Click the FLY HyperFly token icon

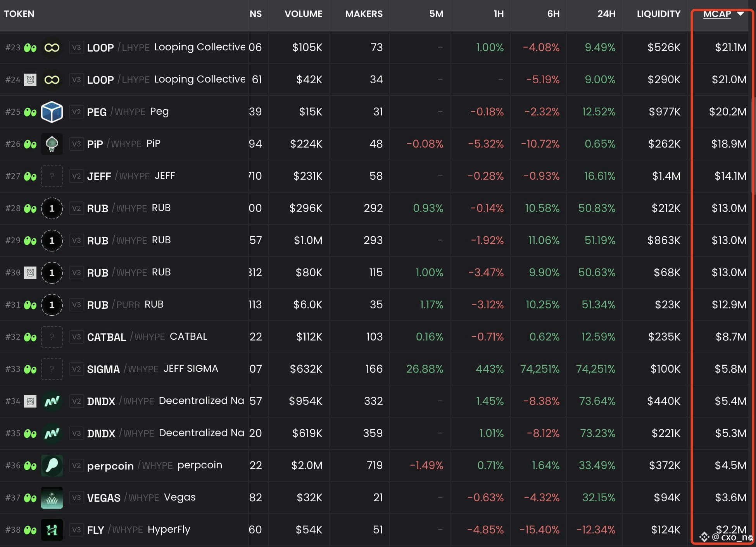52,530
